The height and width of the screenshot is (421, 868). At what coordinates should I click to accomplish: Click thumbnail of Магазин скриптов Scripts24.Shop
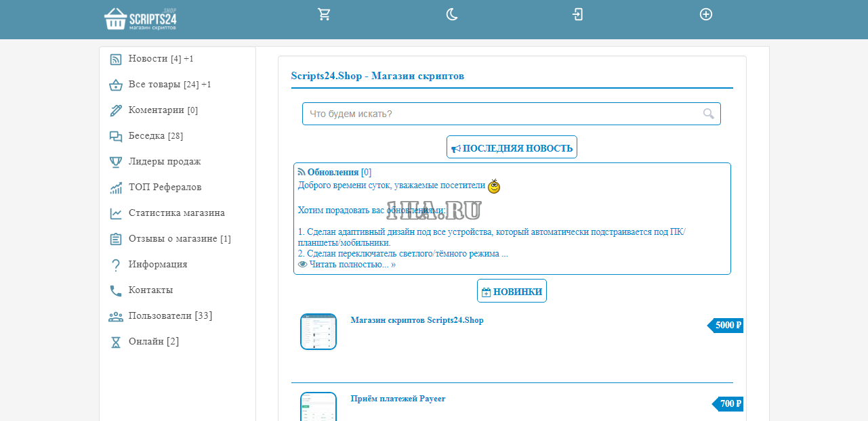[318, 332]
